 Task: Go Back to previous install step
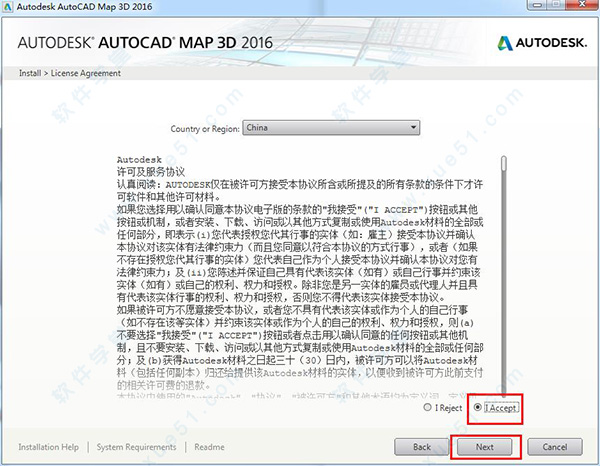tap(422, 447)
